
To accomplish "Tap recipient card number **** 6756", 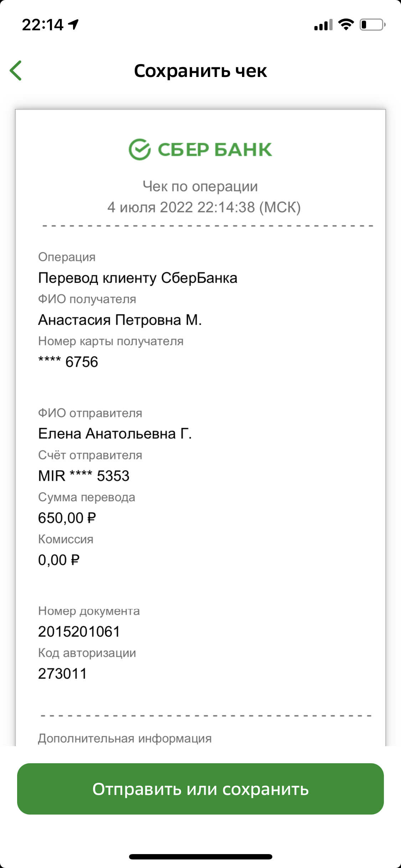I will pos(68,362).
